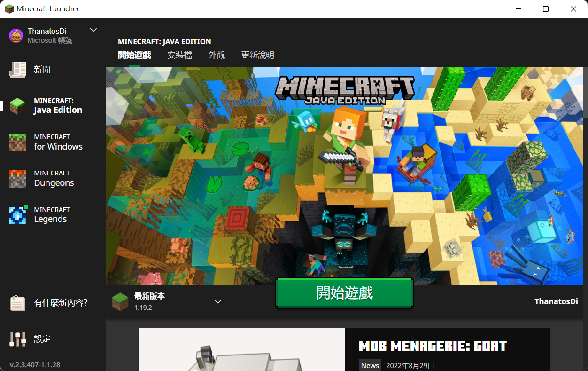Open 有什麼新內容? sidebar label
588x371 pixels.
[61, 303]
